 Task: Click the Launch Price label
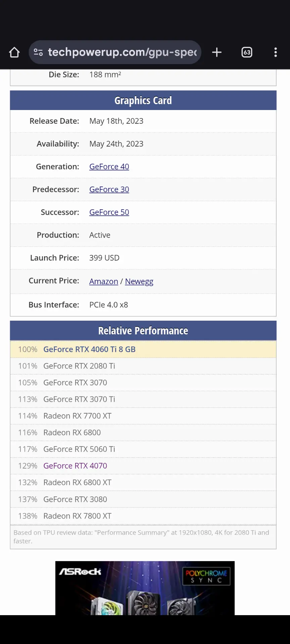click(x=55, y=258)
